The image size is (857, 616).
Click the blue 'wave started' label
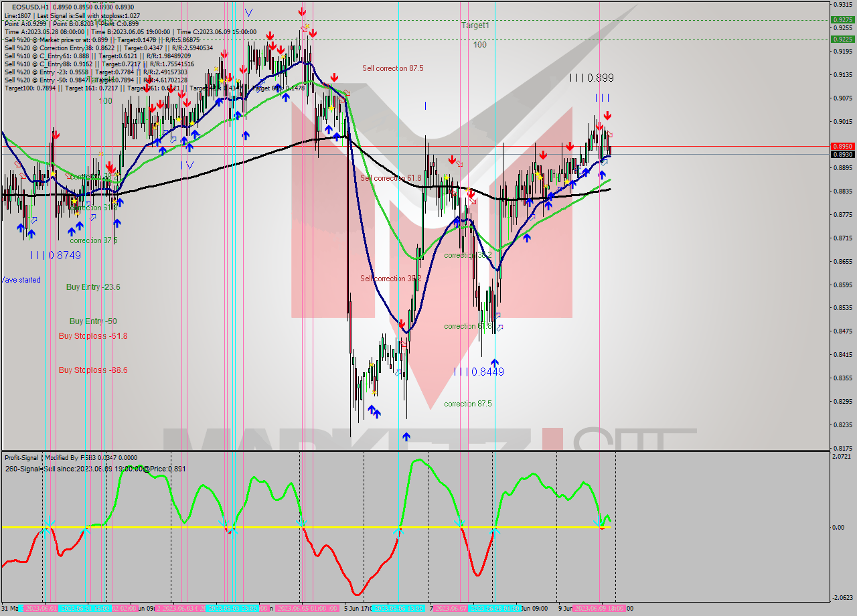[20, 280]
